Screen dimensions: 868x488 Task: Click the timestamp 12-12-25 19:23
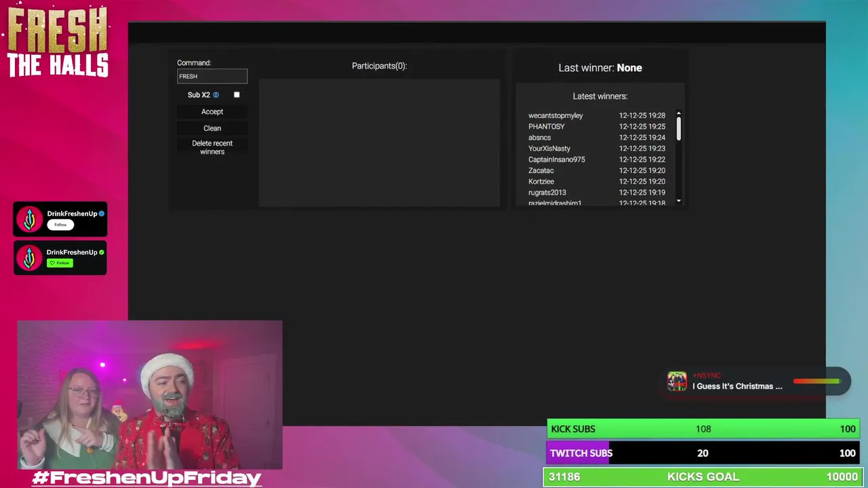tap(642, 148)
